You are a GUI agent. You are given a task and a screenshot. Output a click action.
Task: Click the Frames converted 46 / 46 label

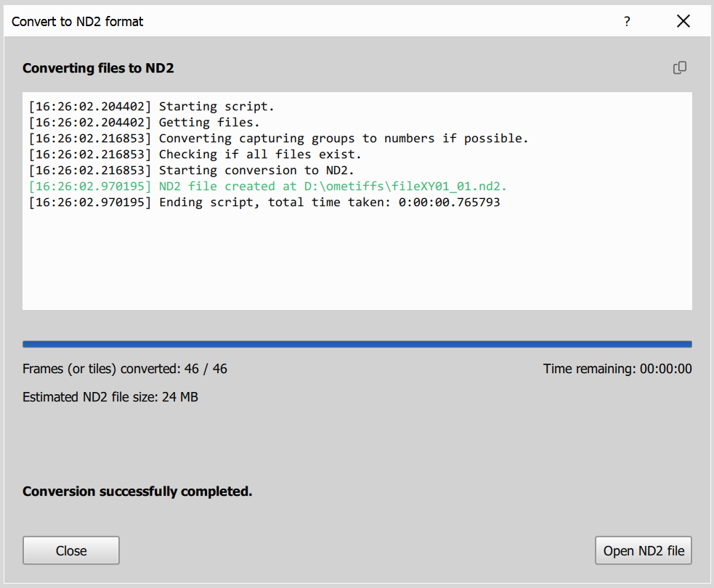123,369
